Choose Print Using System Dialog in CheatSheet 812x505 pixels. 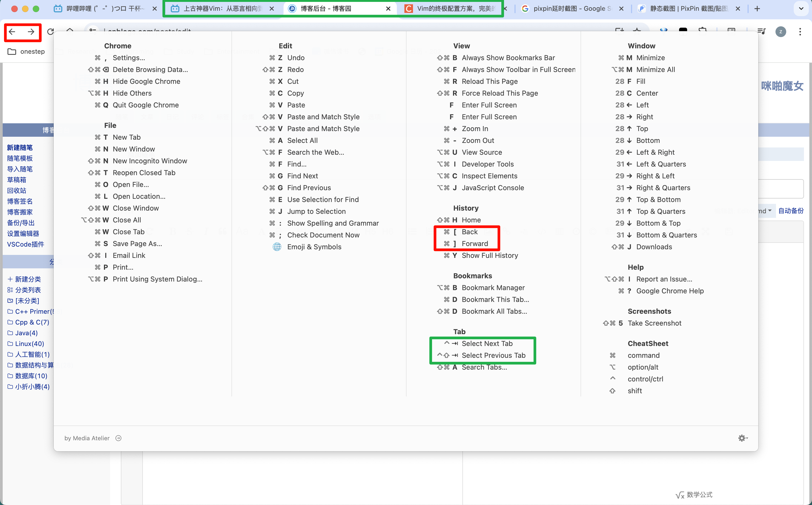tap(157, 279)
